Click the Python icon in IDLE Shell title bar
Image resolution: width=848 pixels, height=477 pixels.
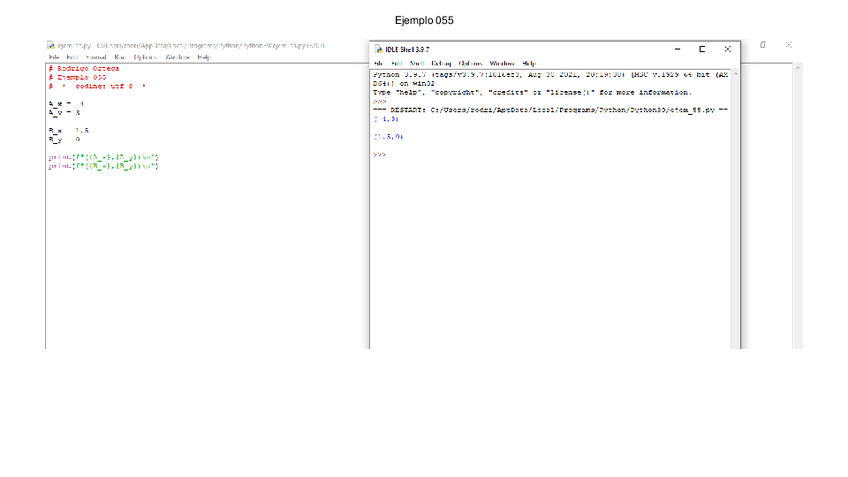tap(379, 49)
